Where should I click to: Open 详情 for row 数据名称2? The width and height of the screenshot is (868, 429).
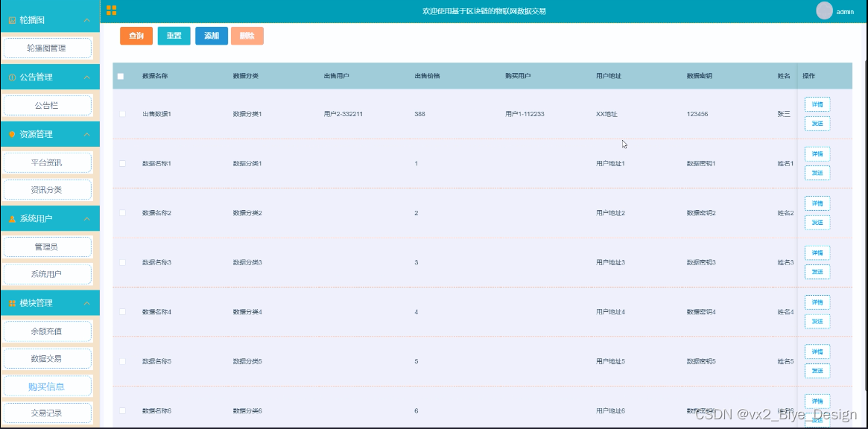tap(817, 203)
